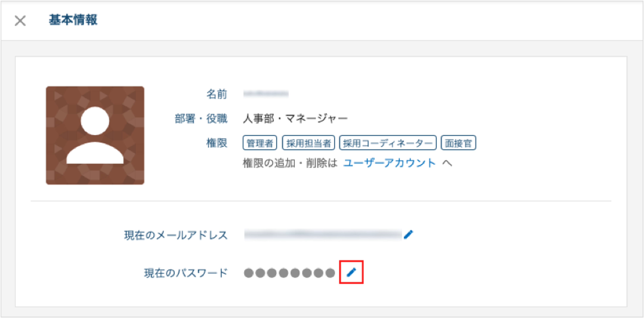
Task: Edit the current email address pencil icon
Action: pyautogui.click(x=408, y=235)
